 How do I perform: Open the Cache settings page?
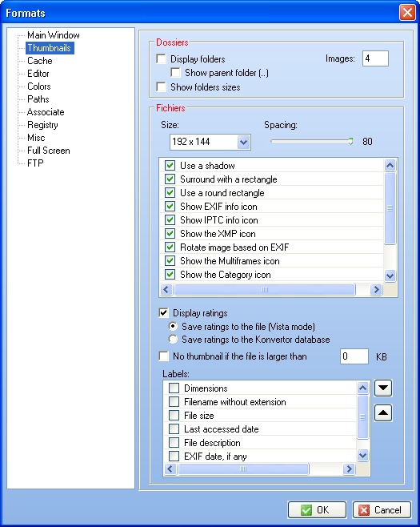(40, 61)
